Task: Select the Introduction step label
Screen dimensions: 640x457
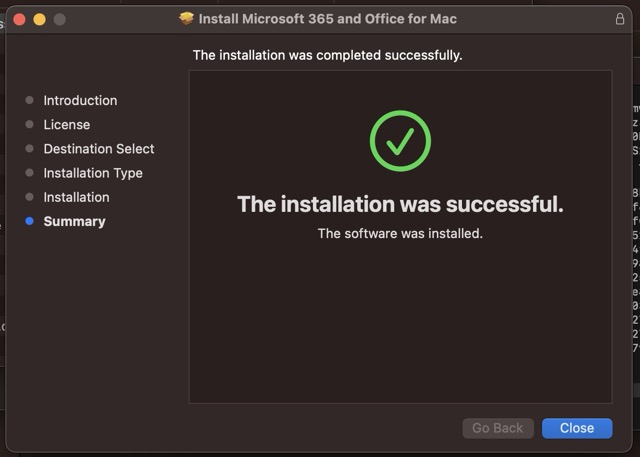Action: [x=80, y=100]
